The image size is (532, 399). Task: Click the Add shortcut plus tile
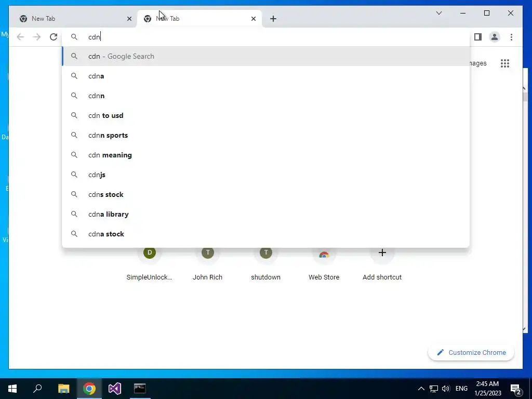382,263
